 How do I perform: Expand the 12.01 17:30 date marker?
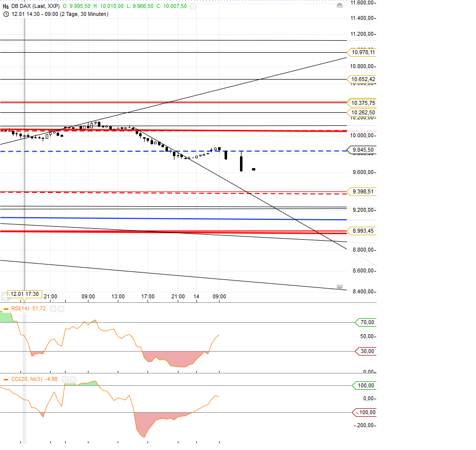[24, 294]
